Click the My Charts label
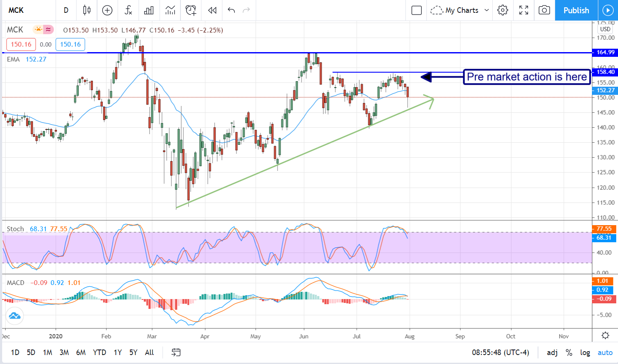Image resolution: width=618 pixels, height=364 pixels. coord(462,10)
